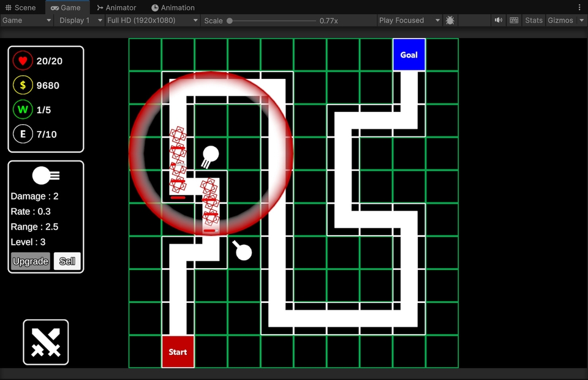Click the Level : 3 stat
The width and height of the screenshot is (588, 380).
(28, 242)
